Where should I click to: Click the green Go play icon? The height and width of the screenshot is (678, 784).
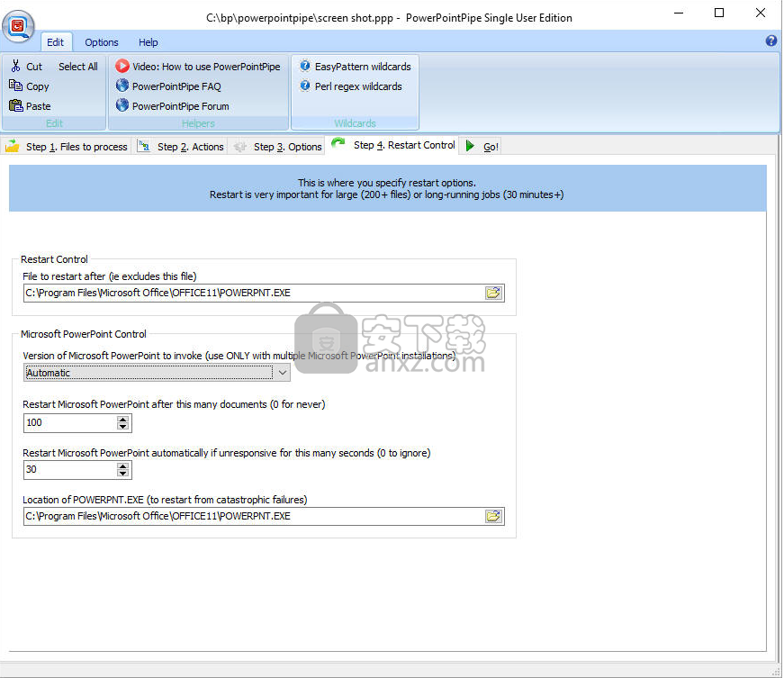tap(470, 146)
